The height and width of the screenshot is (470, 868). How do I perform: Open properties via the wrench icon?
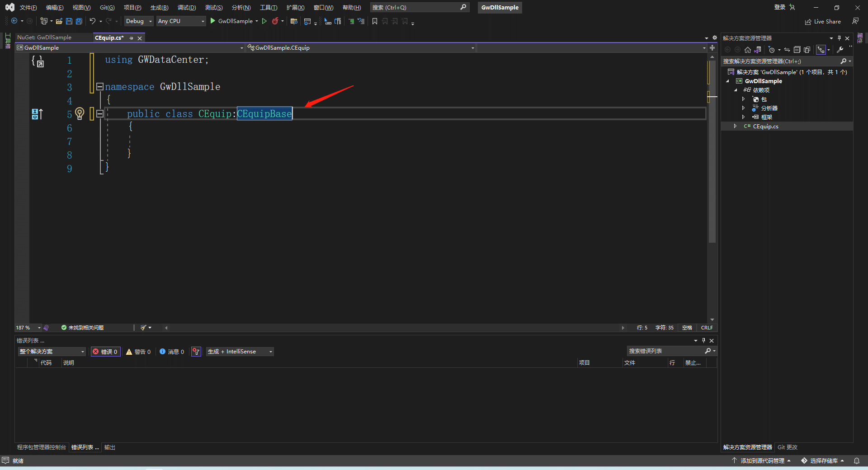click(840, 50)
